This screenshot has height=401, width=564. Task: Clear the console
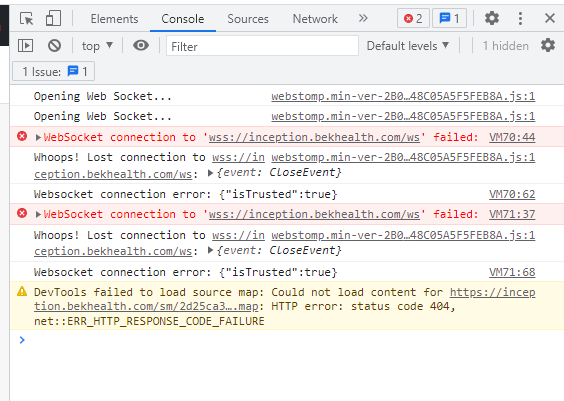(x=55, y=46)
